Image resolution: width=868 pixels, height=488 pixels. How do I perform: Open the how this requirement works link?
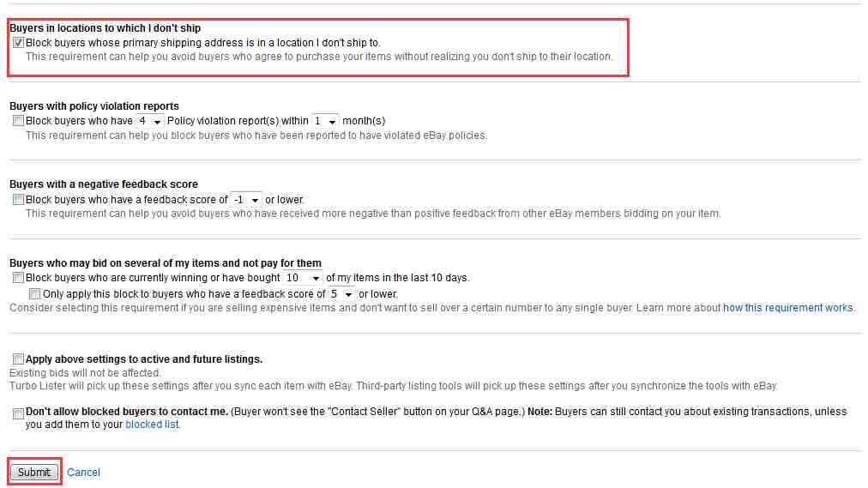pyautogui.click(x=788, y=308)
